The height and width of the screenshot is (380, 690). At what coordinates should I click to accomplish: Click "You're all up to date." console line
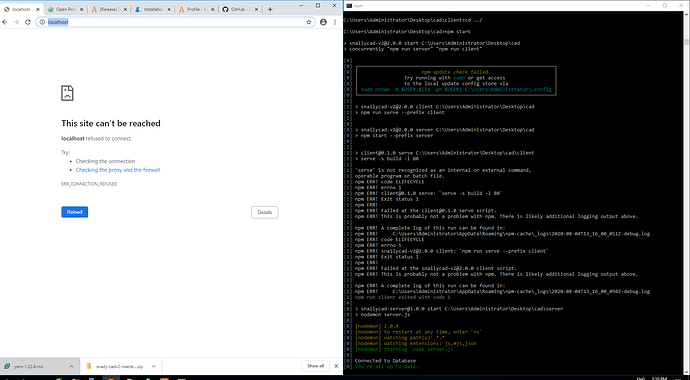tap(386, 366)
